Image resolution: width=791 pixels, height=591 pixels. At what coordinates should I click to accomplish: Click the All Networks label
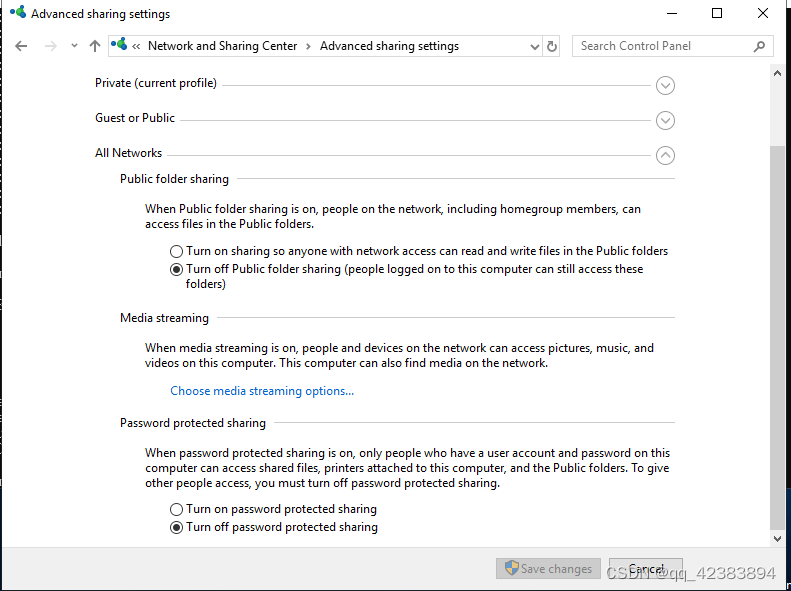pos(128,153)
